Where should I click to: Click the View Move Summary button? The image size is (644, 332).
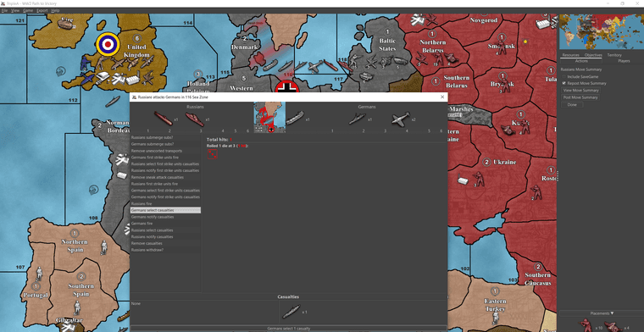tap(580, 91)
